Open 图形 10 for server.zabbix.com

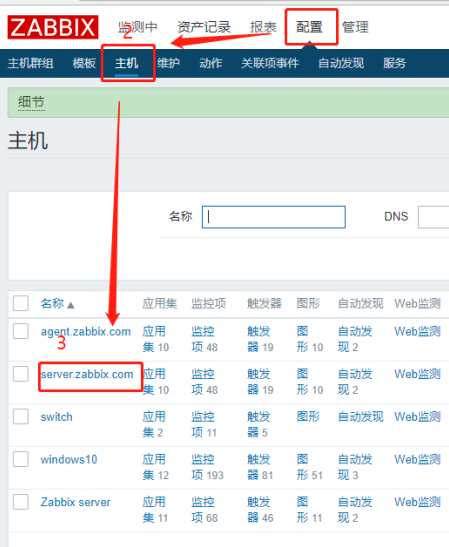point(310,382)
